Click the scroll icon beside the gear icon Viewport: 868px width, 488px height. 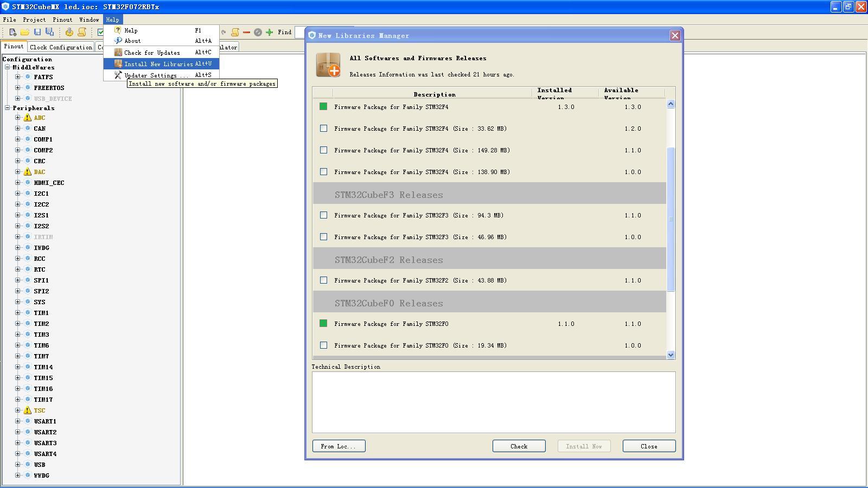pyautogui.click(x=82, y=33)
